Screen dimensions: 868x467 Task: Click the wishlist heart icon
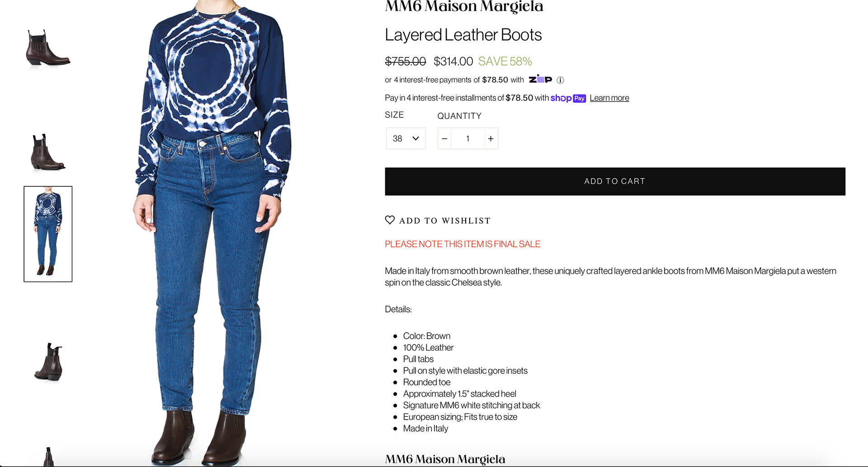tap(390, 220)
